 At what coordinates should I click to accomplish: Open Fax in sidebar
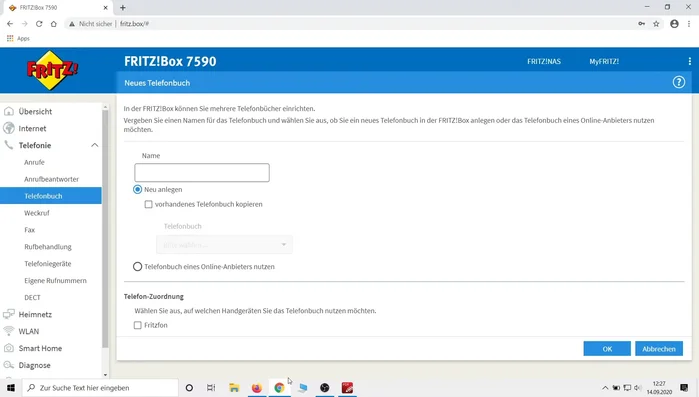coord(29,230)
